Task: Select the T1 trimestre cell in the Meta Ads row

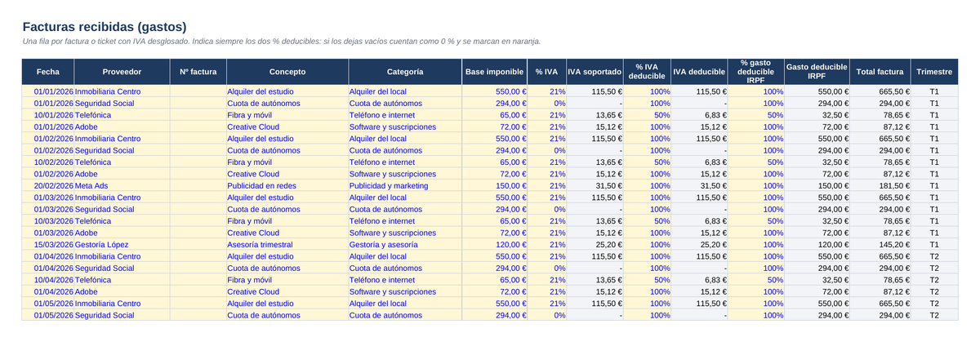Action: click(x=934, y=185)
